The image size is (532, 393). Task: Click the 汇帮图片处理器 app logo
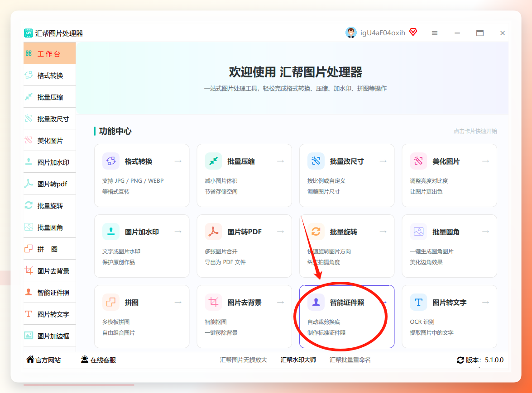tap(29, 33)
